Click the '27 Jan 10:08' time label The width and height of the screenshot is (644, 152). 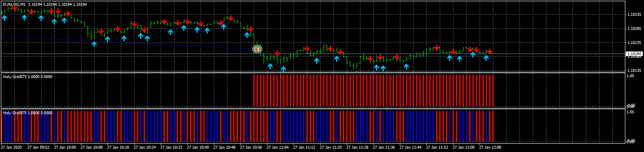[91, 147]
